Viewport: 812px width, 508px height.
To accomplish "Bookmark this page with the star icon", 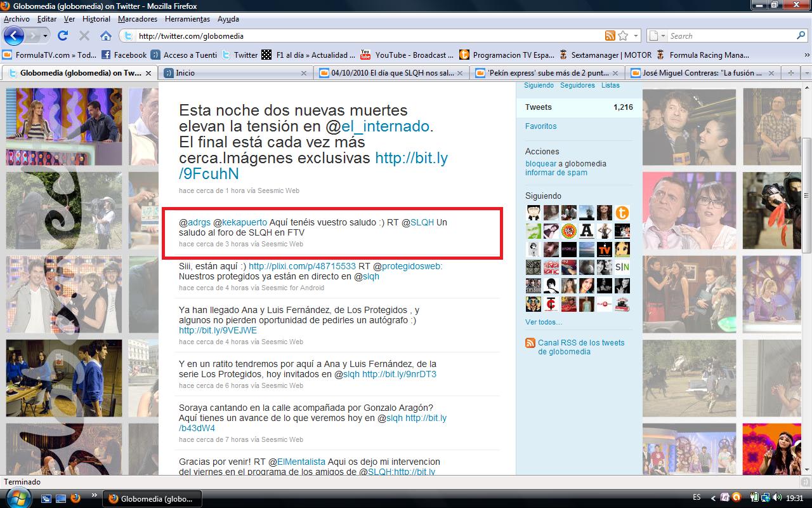I will pyautogui.click(x=623, y=36).
